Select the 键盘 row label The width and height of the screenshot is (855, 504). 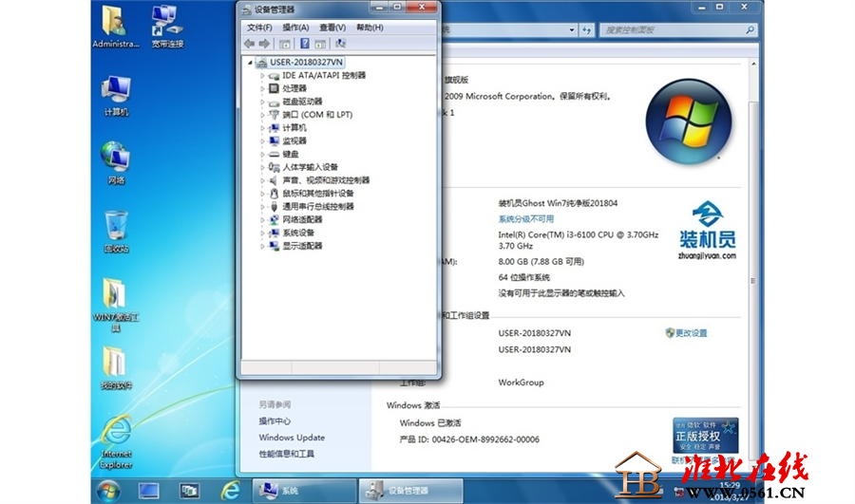pos(291,154)
